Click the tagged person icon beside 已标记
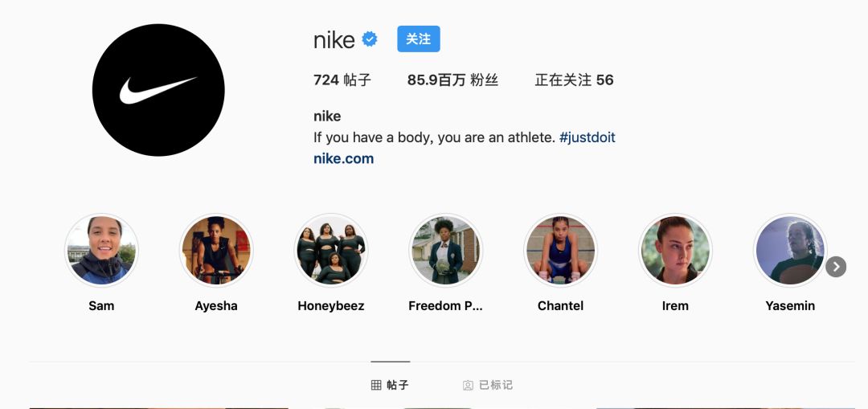 [x=468, y=385]
